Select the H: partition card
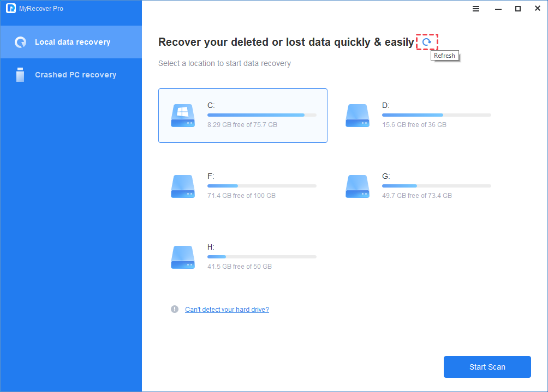 tap(243, 257)
